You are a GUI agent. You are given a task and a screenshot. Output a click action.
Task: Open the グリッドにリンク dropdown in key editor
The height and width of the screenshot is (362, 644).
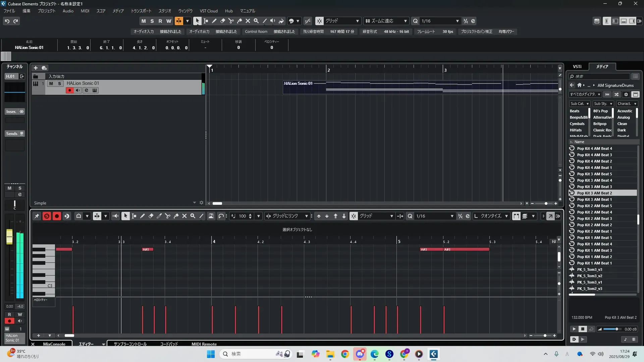[287, 216]
